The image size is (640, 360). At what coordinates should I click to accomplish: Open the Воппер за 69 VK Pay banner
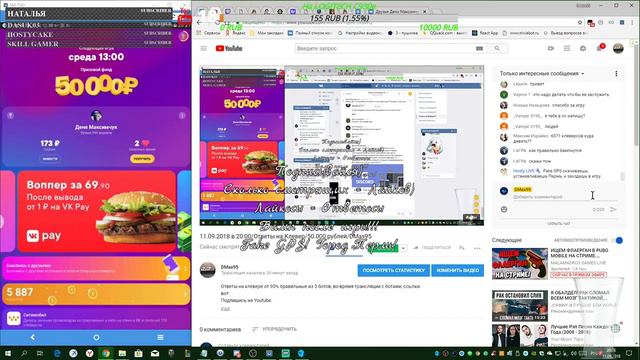tap(97, 211)
